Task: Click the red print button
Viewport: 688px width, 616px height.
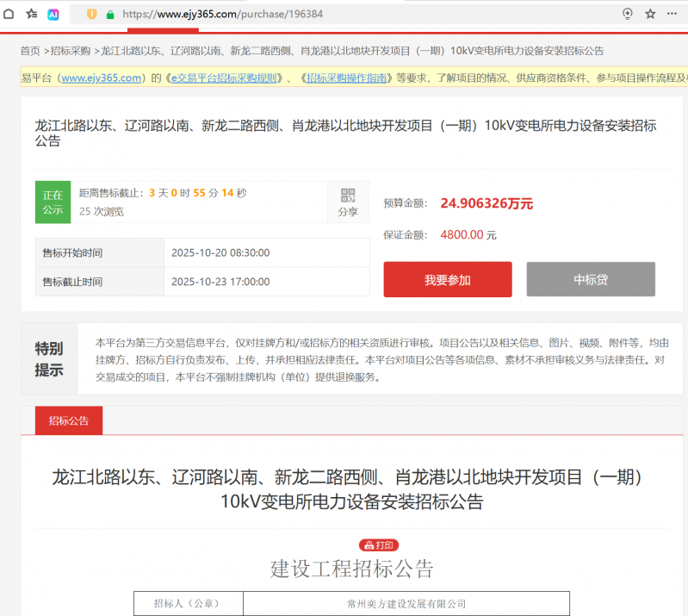Action: (379, 544)
